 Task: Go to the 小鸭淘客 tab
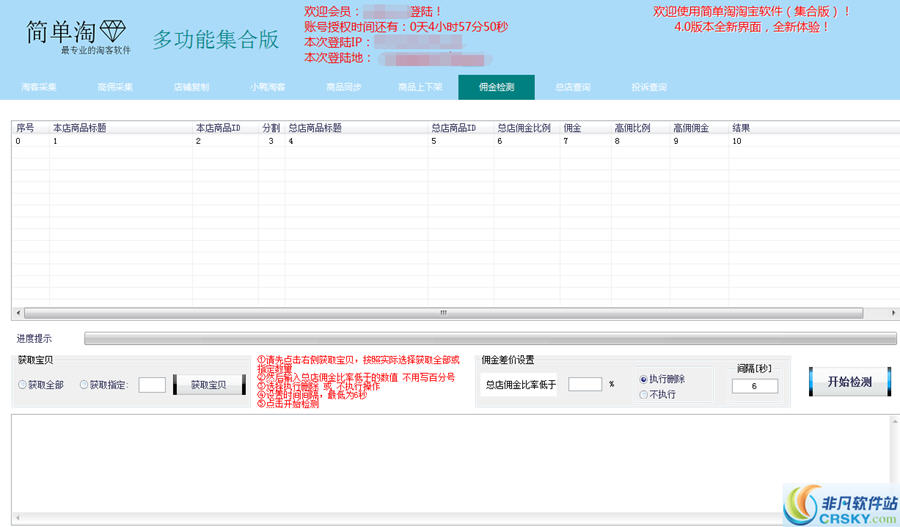267,87
